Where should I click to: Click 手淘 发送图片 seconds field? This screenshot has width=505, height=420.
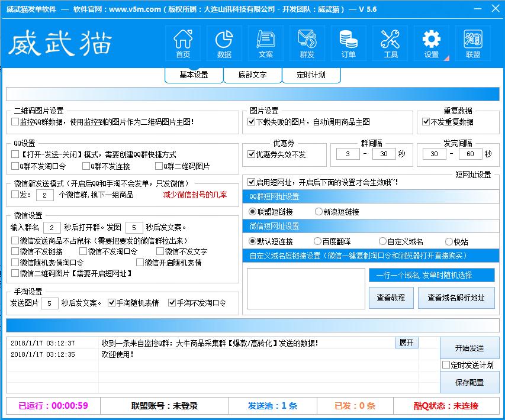coord(50,303)
